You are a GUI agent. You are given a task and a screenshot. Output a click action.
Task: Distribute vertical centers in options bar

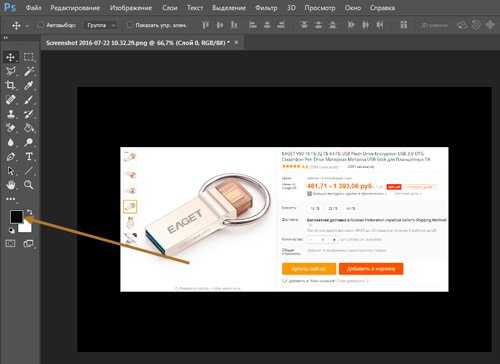318,25
